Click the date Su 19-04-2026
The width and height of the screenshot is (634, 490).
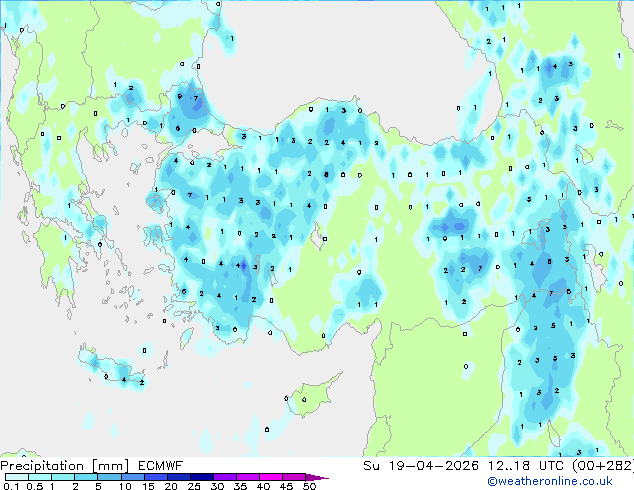coord(421,466)
